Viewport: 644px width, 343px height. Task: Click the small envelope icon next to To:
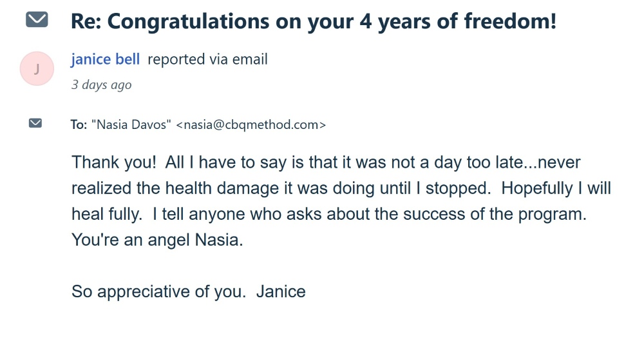tap(35, 123)
